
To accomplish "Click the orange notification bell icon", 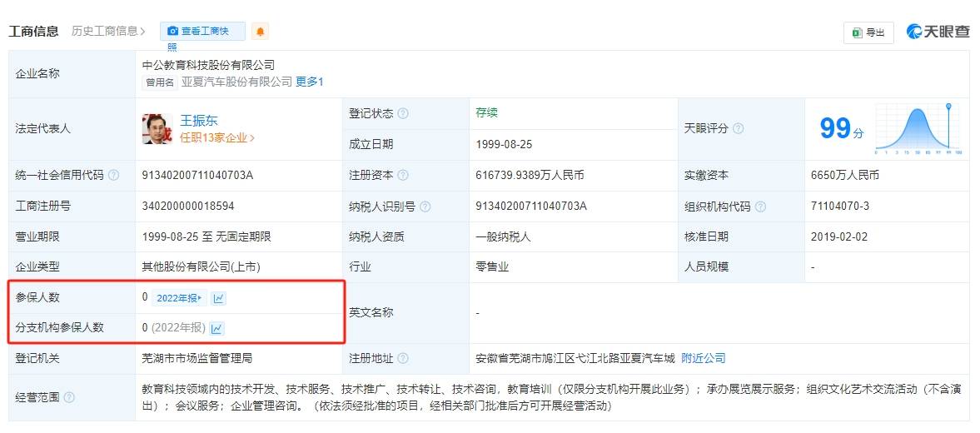I will click(260, 32).
